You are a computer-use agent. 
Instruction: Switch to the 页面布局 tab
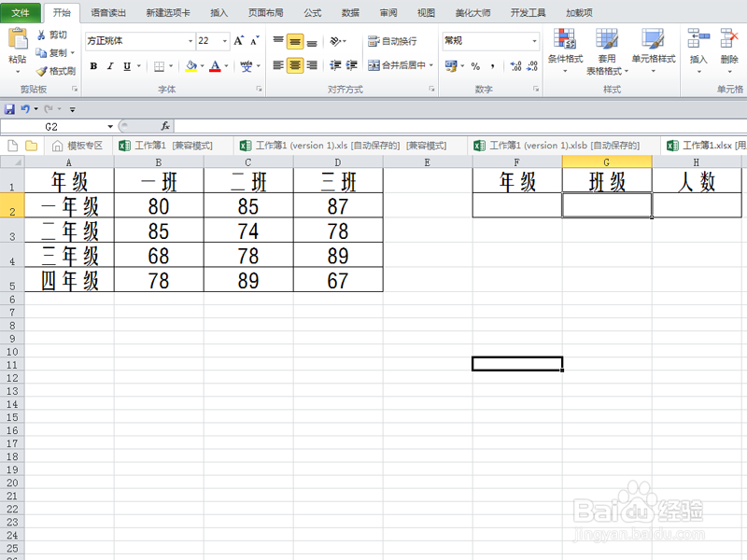tap(265, 13)
